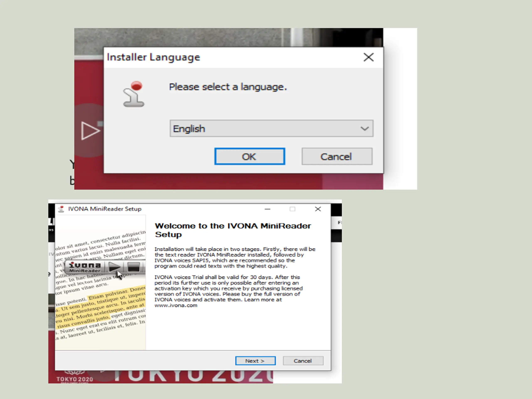Screen dimensions: 532x399
Task: Click the play button in MiniReader banner image
Action: click(x=114, y=267)
